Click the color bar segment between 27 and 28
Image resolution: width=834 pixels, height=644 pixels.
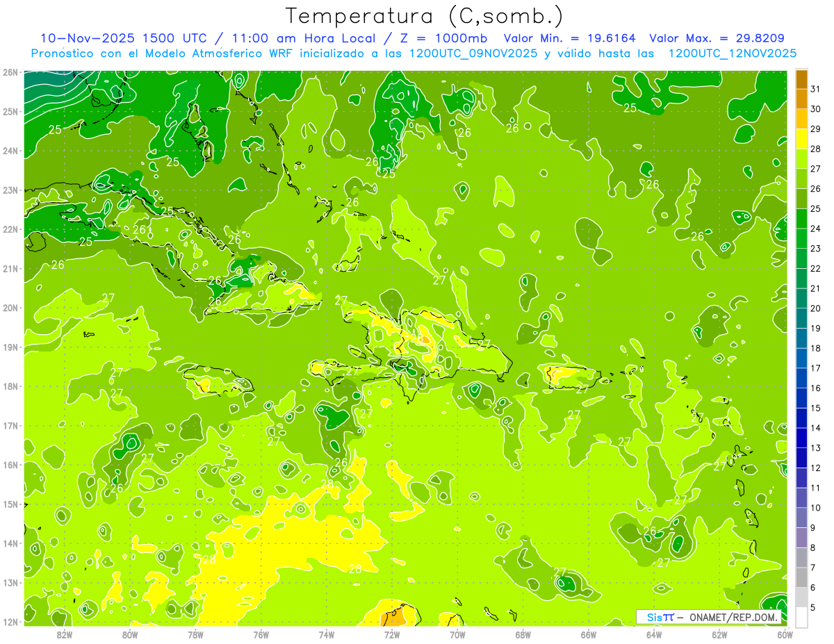pyautogui.click(x=801, y=159)
